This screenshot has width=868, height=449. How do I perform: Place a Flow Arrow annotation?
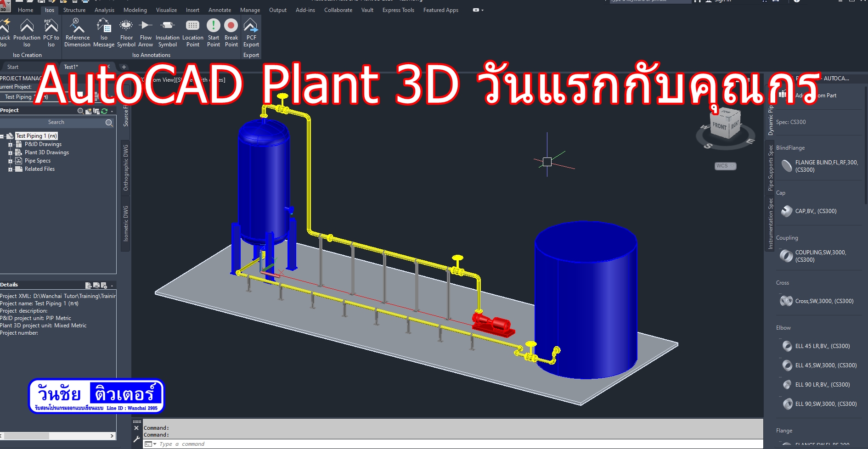coord(146,33)
